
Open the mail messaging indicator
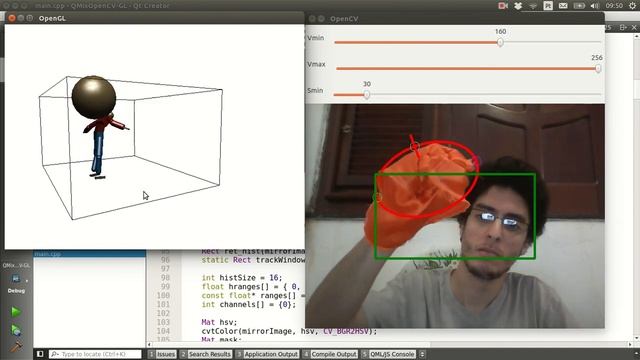click(x=563, y=6)
